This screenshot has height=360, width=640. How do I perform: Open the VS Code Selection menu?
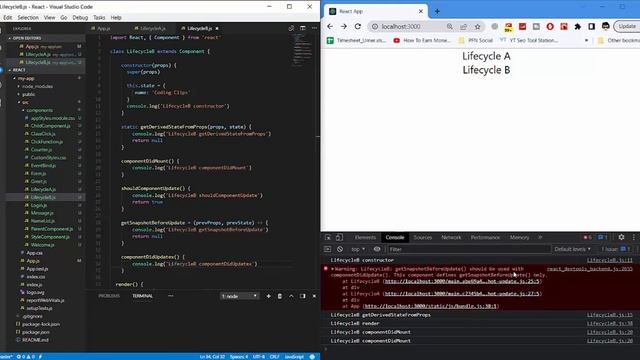(x=28, y=18)
